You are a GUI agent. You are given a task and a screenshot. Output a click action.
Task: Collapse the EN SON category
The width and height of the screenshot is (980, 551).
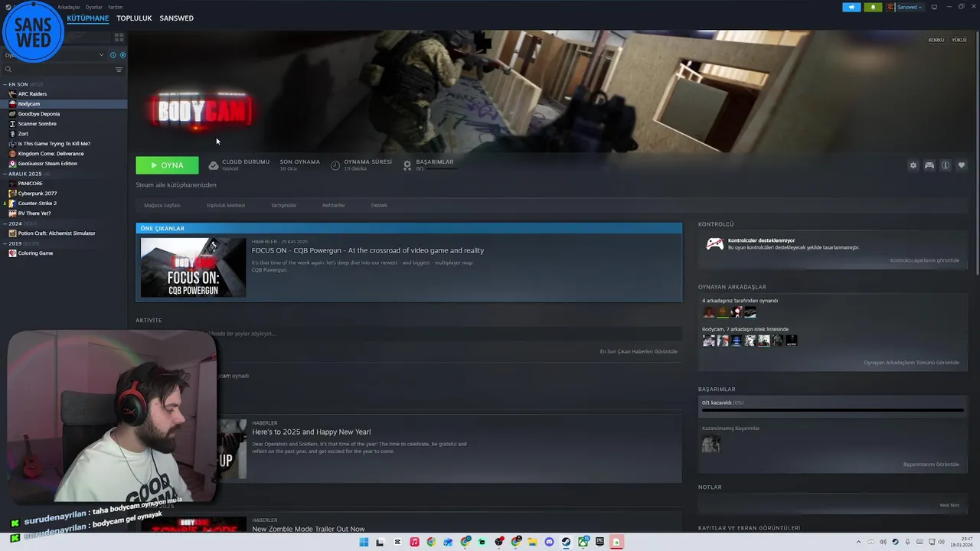(5, 84)
